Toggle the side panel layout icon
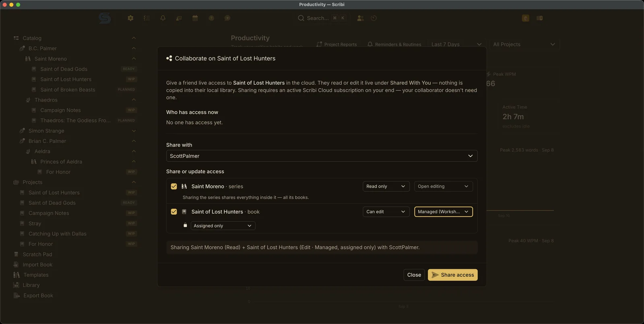Viewport: 644px width, 324px height. coord(540,18)
